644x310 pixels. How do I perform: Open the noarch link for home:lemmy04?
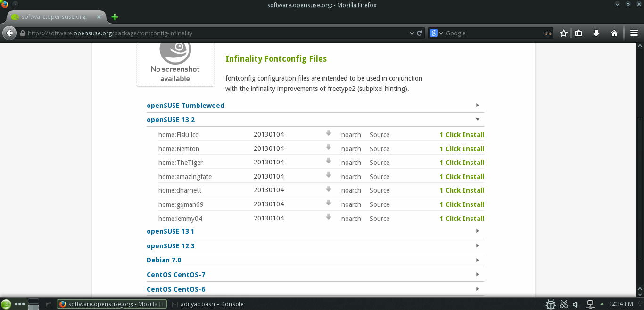click(x=351, y=219)
